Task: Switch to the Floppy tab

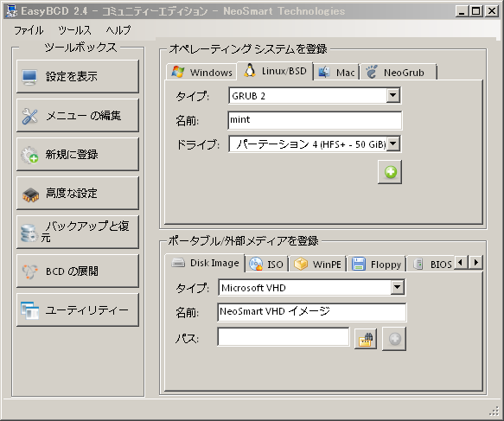Action: pyautogui.click(x=377, y=265)
